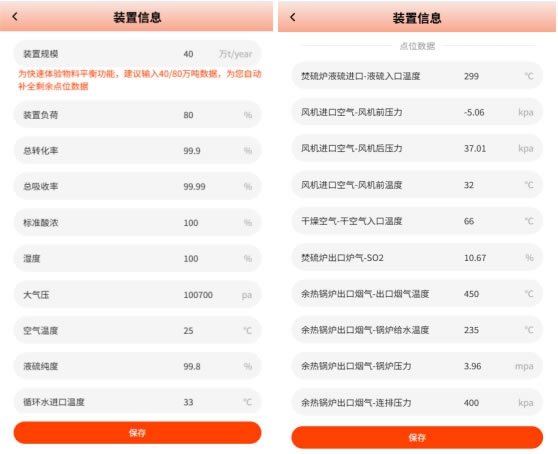Select the 标准酸浓 input field
The height and width of the screenshot is (454, 558).
pyautogui.click(x=137, y=223)
